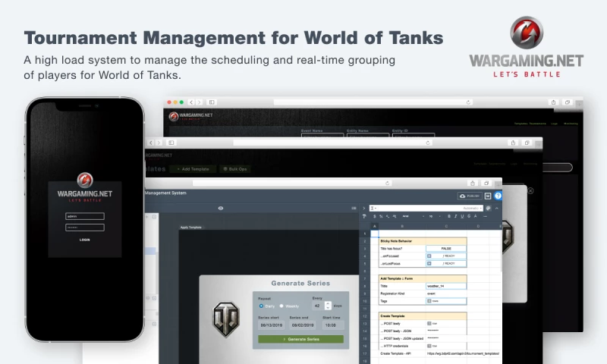Open the font size 10 dropdown

(x=434, y=216)
